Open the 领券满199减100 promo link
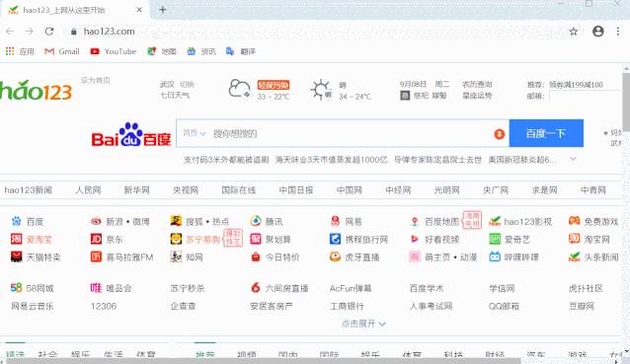Image resolution: width=630 pixels, height=364 pixels. 576,85
